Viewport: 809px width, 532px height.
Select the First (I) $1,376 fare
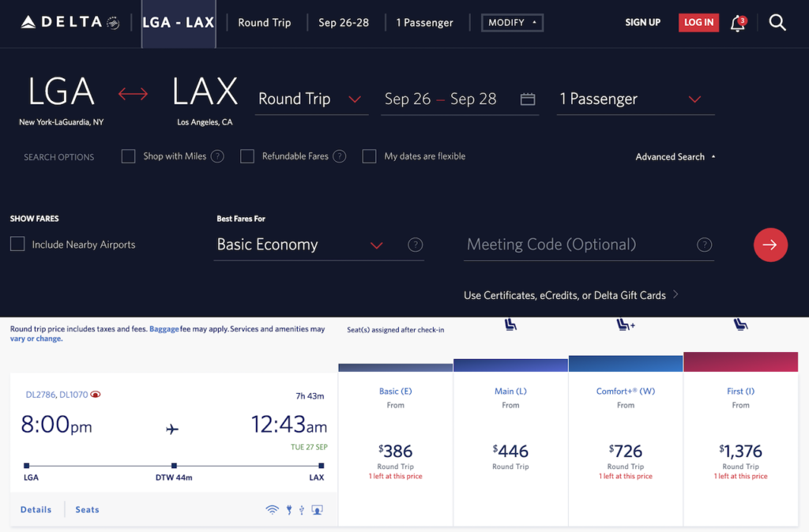pyautogui.click(x=740, y=448)
